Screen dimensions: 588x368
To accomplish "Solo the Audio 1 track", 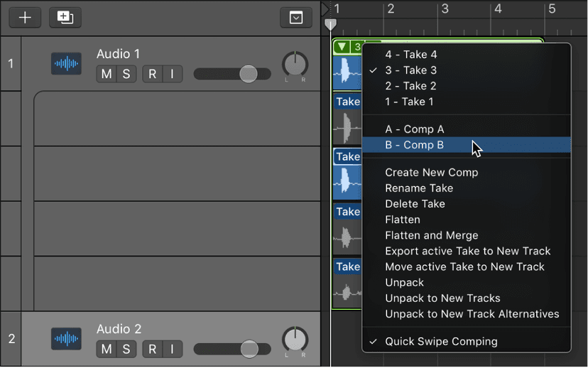I will tap(126, 74).
